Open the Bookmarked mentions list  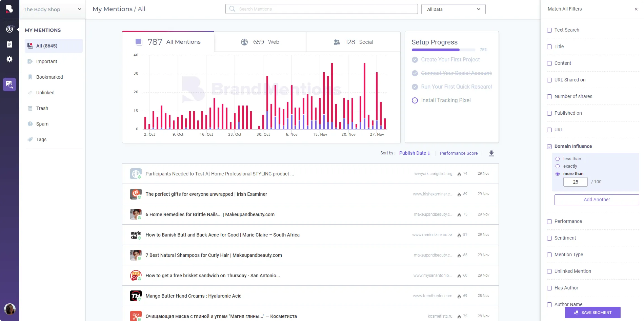click(x=49, y=77)
